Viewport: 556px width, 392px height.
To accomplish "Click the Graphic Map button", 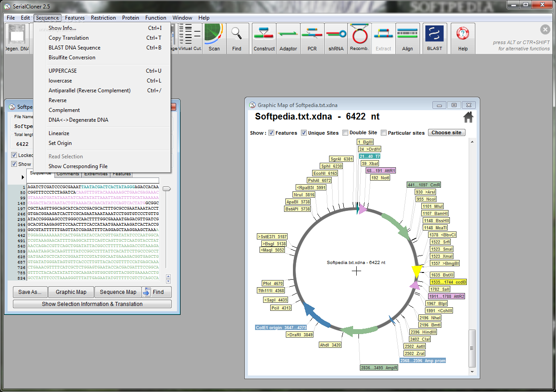I will (71, 292).
